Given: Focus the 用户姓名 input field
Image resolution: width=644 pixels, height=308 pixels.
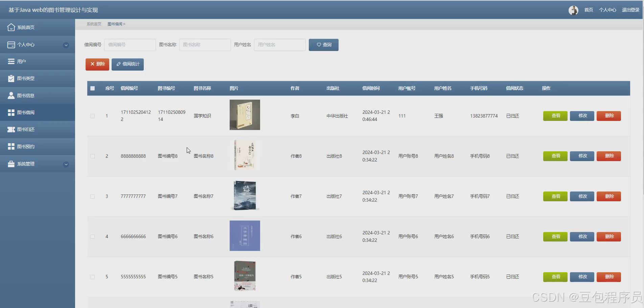Looking at the screenshot, I should point(280,45).
